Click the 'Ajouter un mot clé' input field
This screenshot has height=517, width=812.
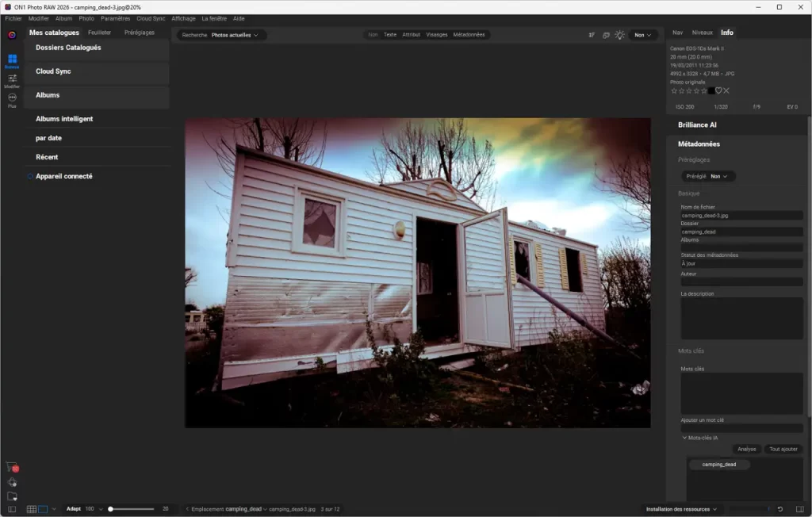(x=741, y=428)
